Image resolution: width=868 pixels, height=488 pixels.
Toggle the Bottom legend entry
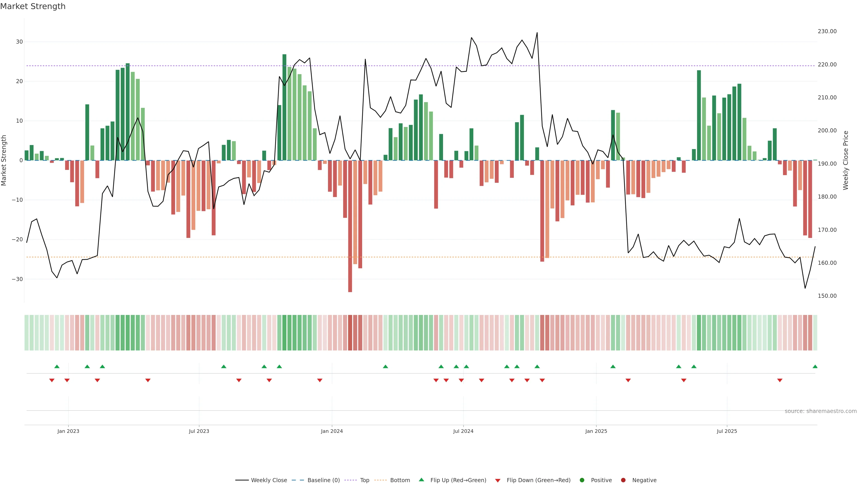coord(400,480)
